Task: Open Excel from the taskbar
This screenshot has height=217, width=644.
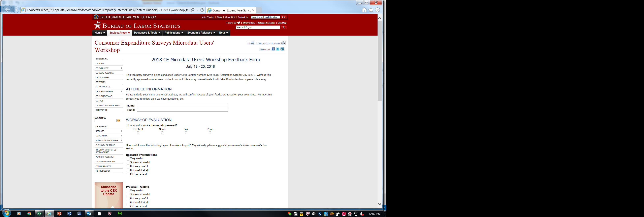Action: (x=39, y=214)
